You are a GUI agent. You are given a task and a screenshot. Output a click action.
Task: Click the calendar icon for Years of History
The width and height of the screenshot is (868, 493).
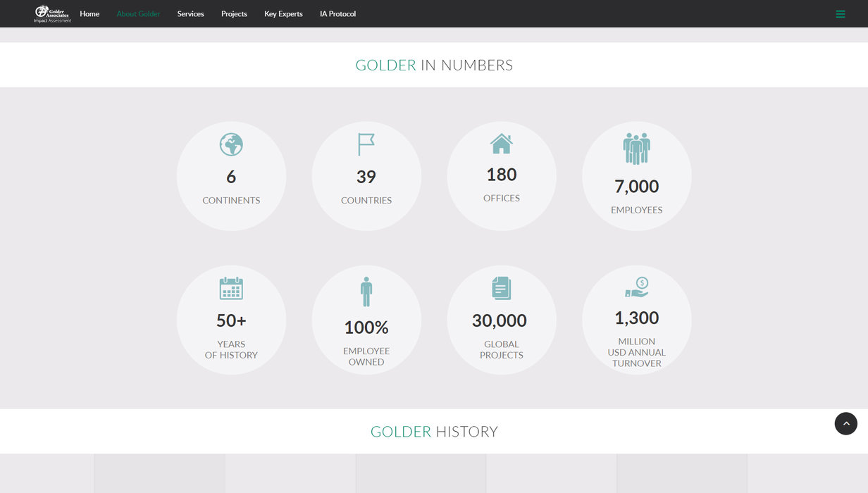coord(231,289)
